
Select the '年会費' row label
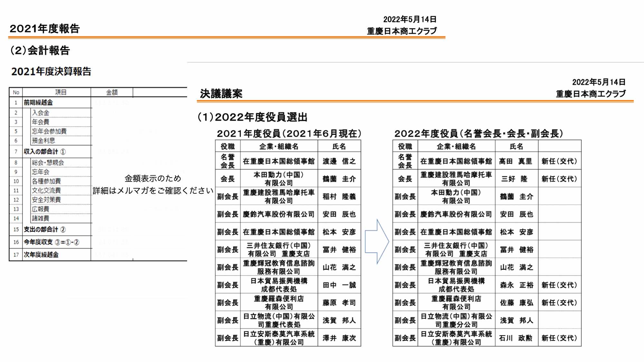point(41,122)
